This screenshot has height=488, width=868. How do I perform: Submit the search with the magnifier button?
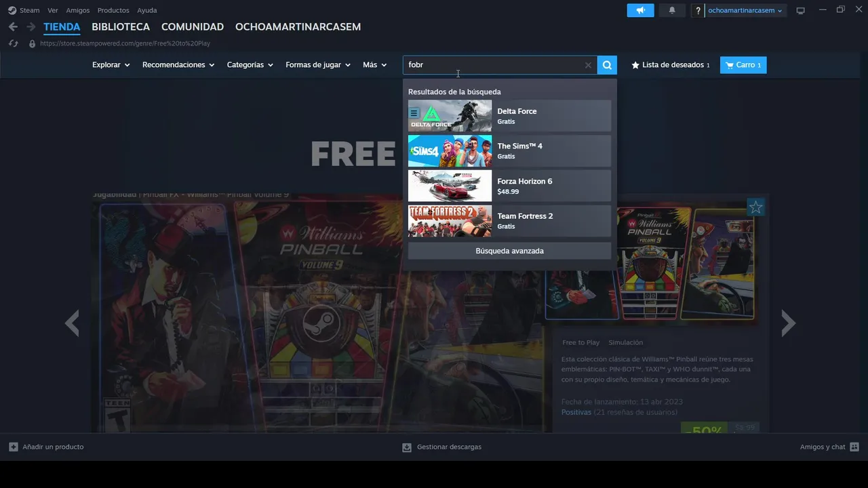[607, 65]
